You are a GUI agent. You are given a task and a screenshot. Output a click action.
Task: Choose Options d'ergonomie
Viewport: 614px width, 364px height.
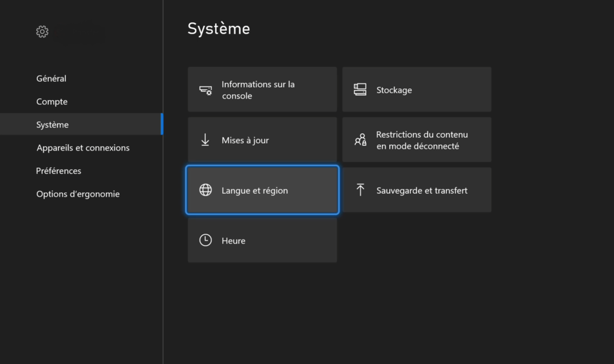(x=78, y=194)
